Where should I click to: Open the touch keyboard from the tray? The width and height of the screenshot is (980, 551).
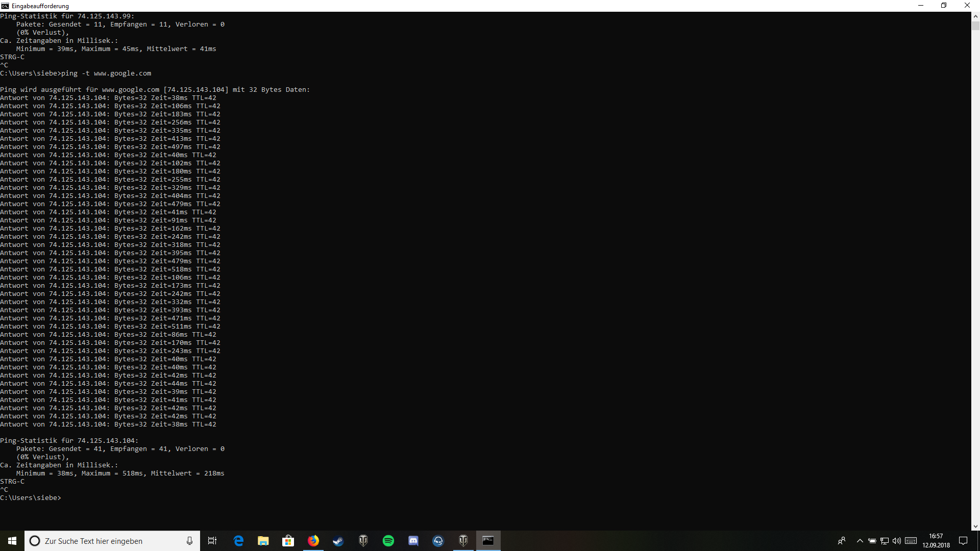pyautogui.click(x=911, y=541)
